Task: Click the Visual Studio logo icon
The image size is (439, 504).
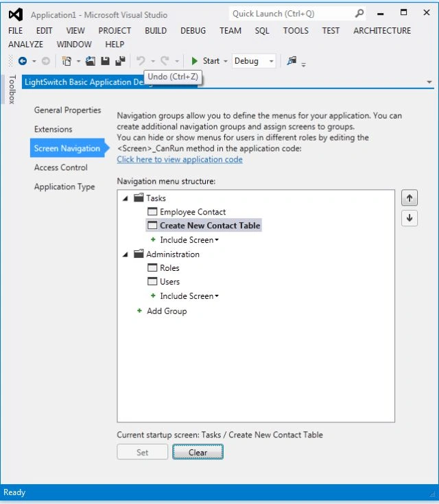Action: 16,15
